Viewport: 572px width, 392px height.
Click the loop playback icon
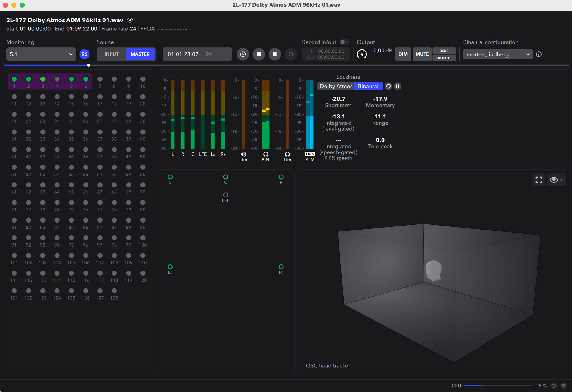tap(243, 54)
